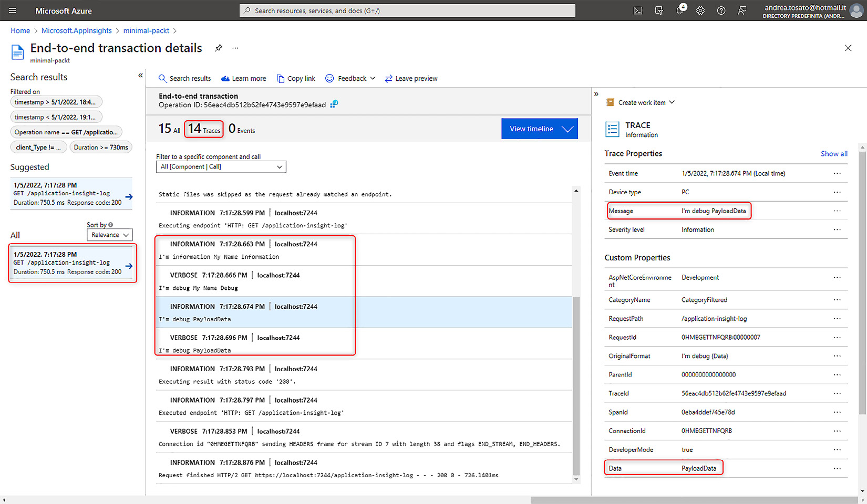Click the client_Type filter pill
The image size is (867, 504).
tap(38, 147)
